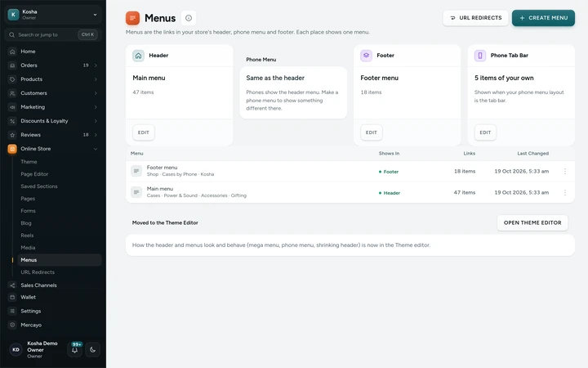This screenshot has width=588, height=368.
Task: Click the Header card home icon
Action: point(138,56)
